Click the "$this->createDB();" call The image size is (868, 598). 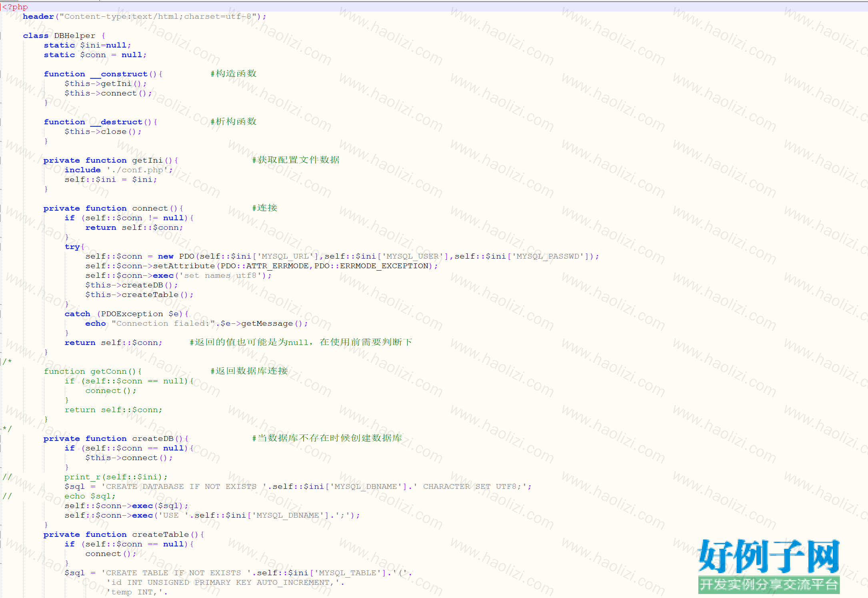[132, 285]
